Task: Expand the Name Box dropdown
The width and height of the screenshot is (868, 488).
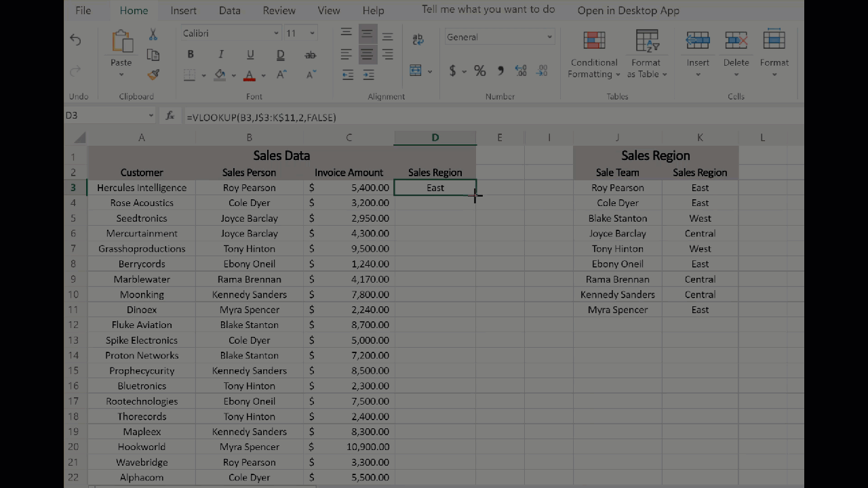Action: point(151,115)
